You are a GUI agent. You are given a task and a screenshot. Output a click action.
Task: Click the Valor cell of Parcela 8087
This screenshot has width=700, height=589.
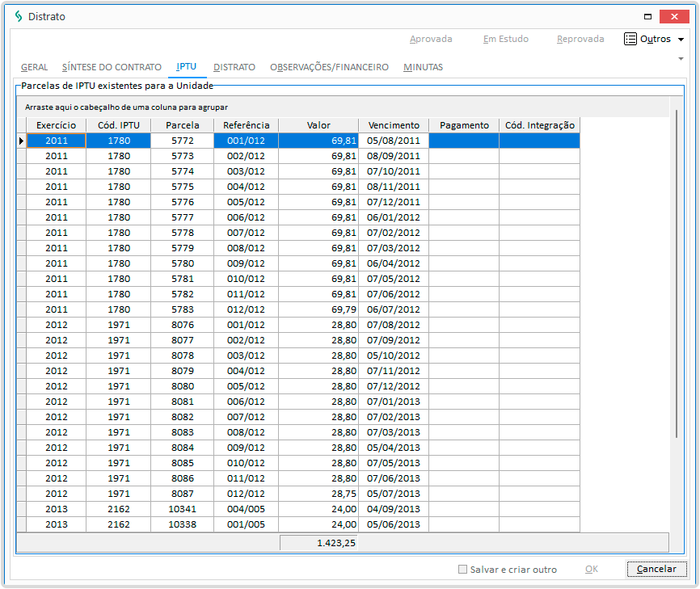coord(318,494)
